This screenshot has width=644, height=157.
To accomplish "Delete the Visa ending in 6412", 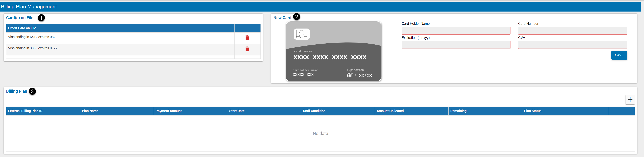I will pos(247,38).
